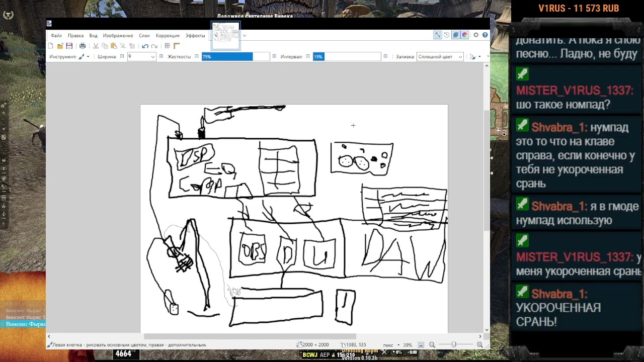Save the image with the floppy icon
The width and height of the screenshot is (644, 362).
click(69, 46)
